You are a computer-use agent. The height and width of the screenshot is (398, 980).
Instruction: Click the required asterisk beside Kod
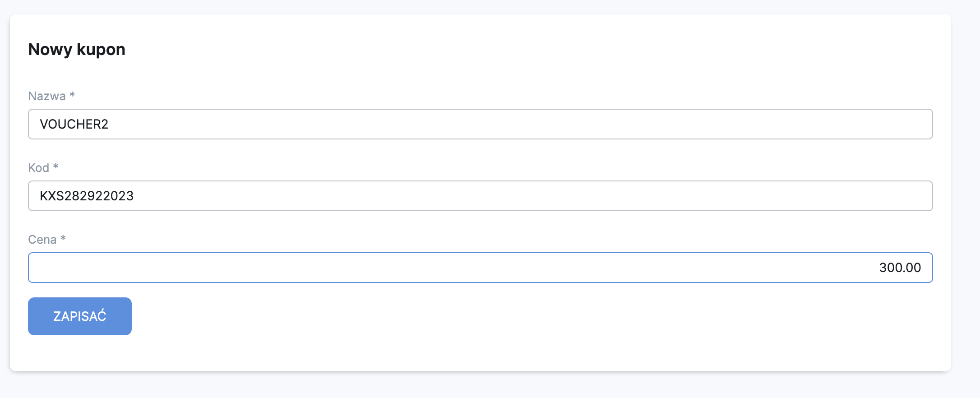(56, 167)
